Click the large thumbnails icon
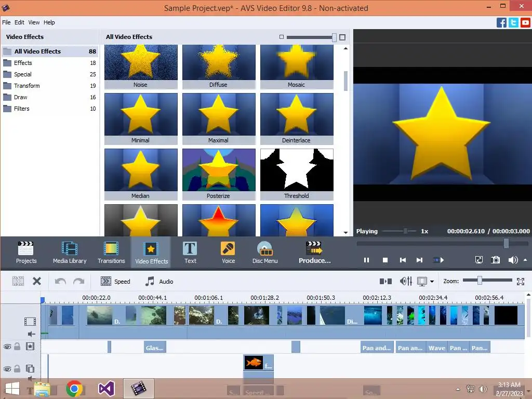This screenshot has width=532, height=399. [342, 37]
